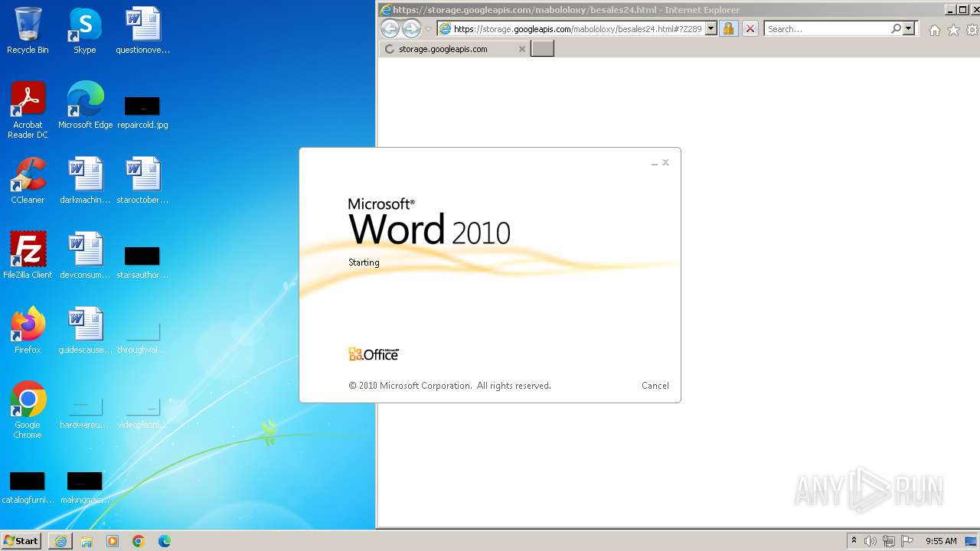
Task: Open a new tab in IE
Action: coord(542,49)
